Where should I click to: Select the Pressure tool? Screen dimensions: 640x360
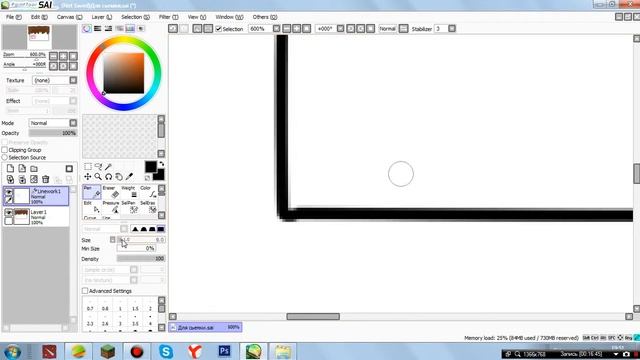(111, 207)
